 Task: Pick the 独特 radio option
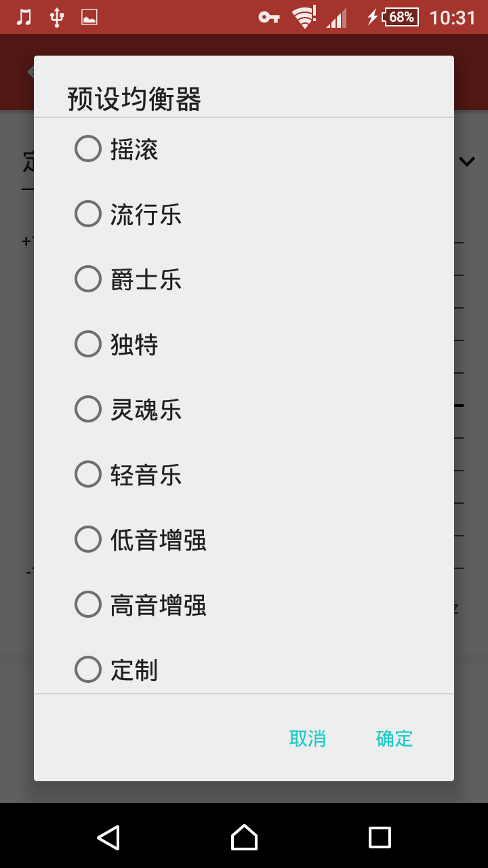(x=244, y=344)
